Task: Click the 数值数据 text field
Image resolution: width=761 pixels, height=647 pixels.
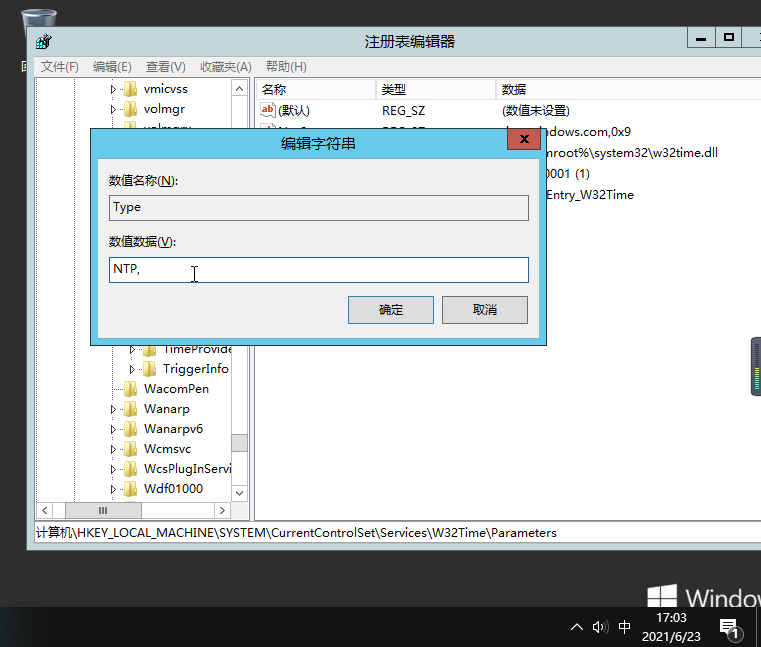Action: tap(318, 270)
